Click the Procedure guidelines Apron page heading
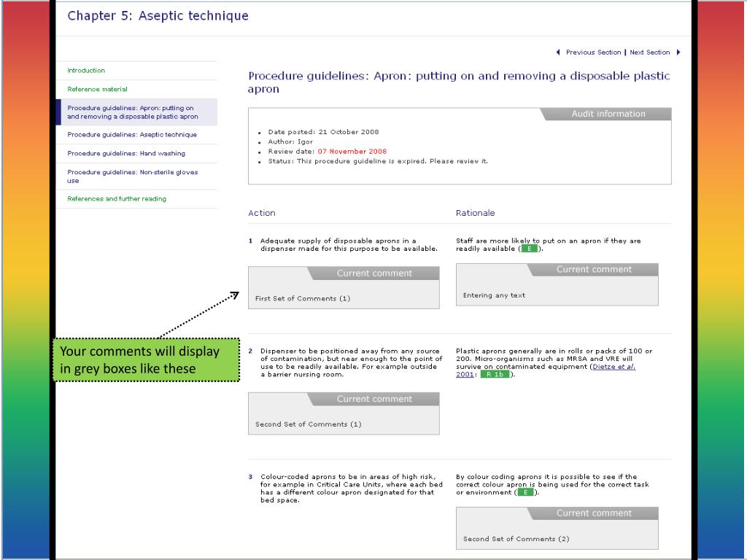Image resolution: width=747 pixels, height=560 pixels. pyautogui.click(x=459, y=82)
